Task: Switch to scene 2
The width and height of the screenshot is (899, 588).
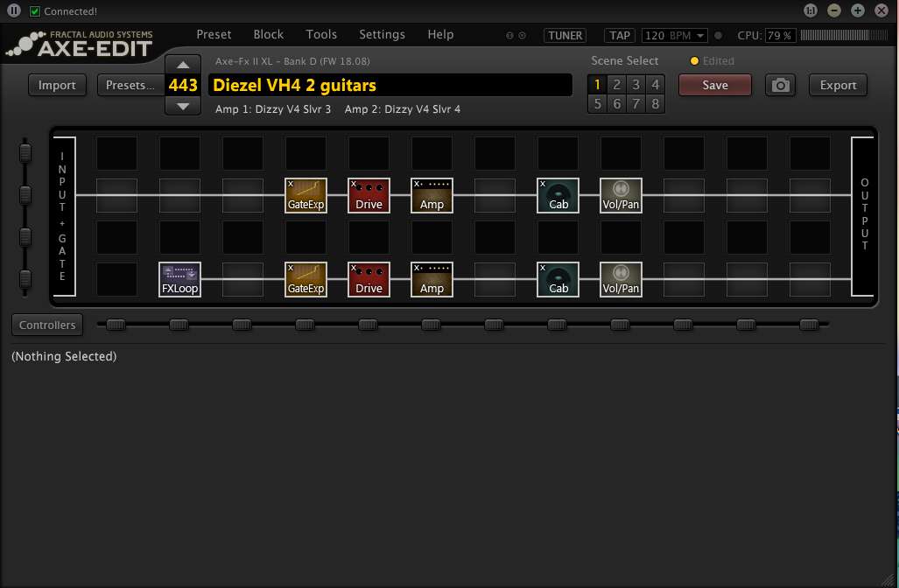Action: click(616, 85)
